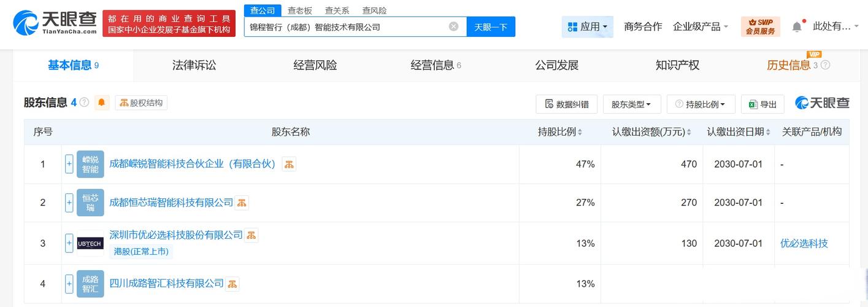
Task: Expand row 2 with the plus button
Action: pyautogui.click(x=69, y=203)
